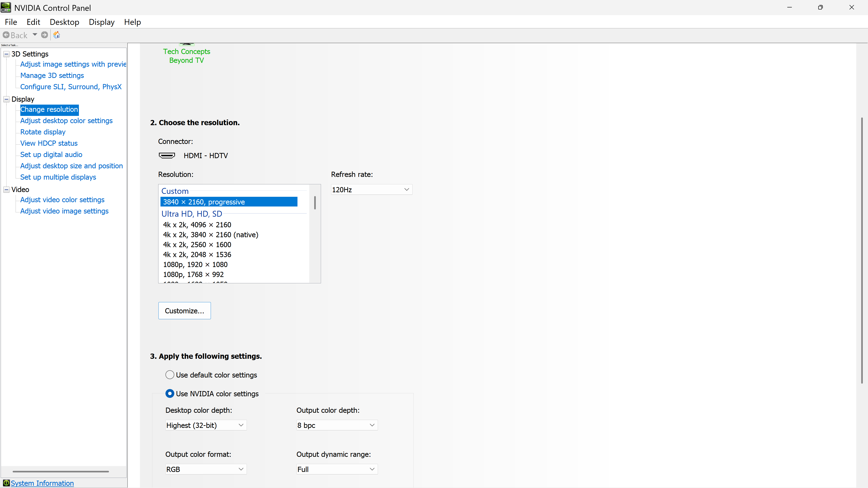Screen dimensions: 868x488
Task: Open the Help menu
Action: tap(132, 22)
